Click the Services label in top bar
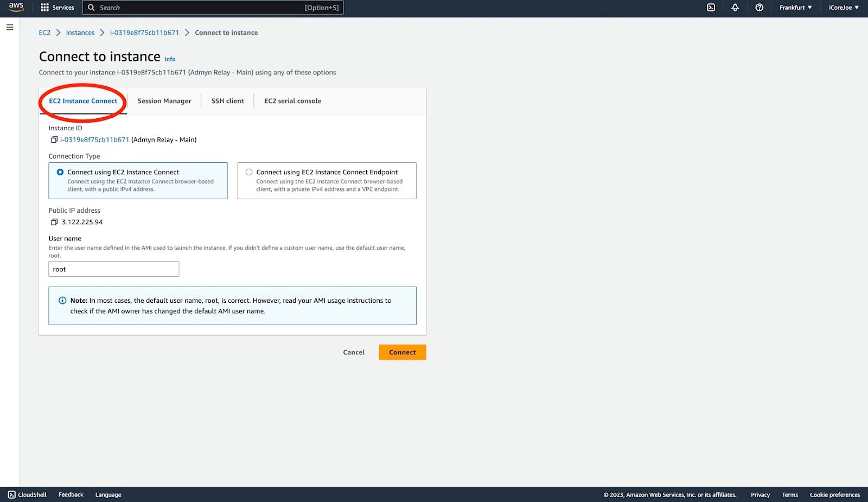 (63, 8)
